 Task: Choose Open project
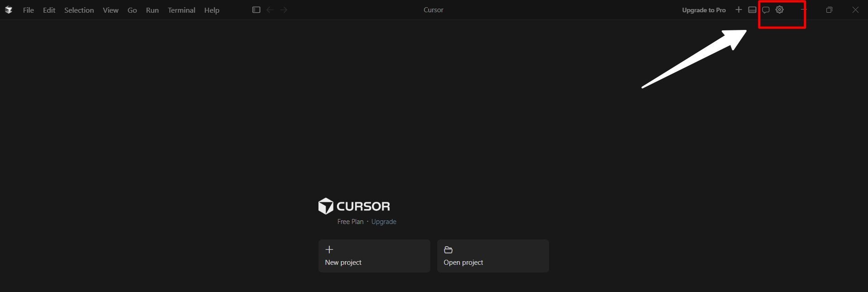point(493,256)
